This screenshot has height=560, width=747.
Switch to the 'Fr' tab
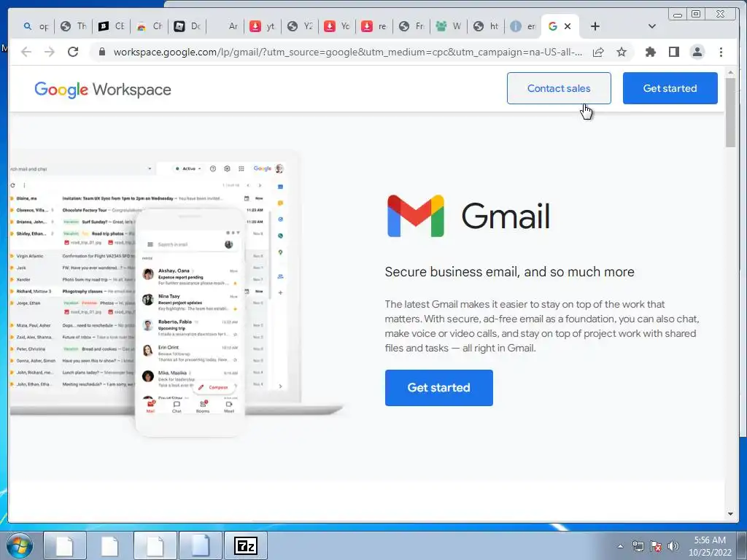411,26
